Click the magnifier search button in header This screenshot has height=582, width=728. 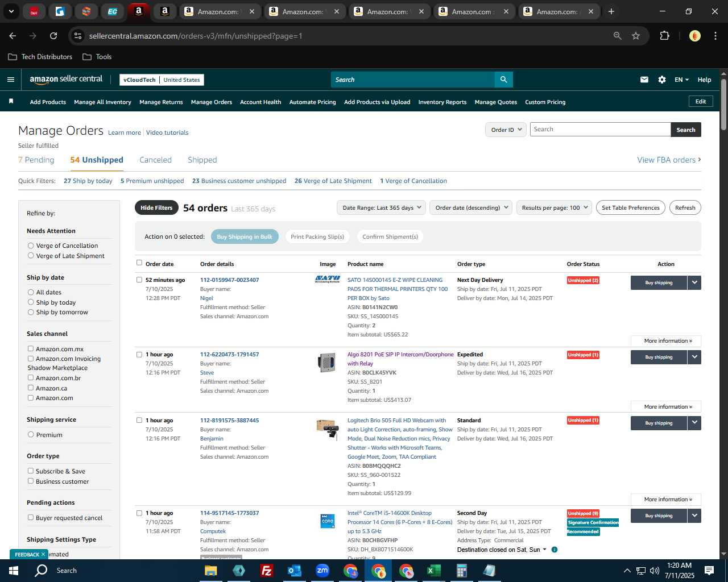pos(503,80)
